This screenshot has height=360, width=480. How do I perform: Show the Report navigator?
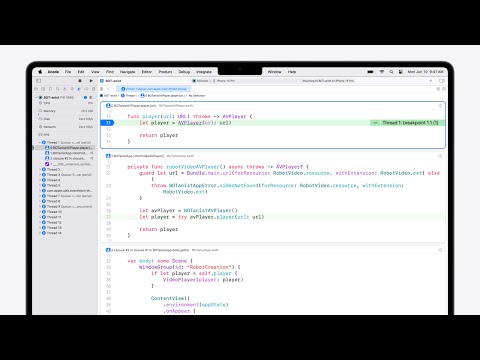pyautogui.click(x=93, y=89)
